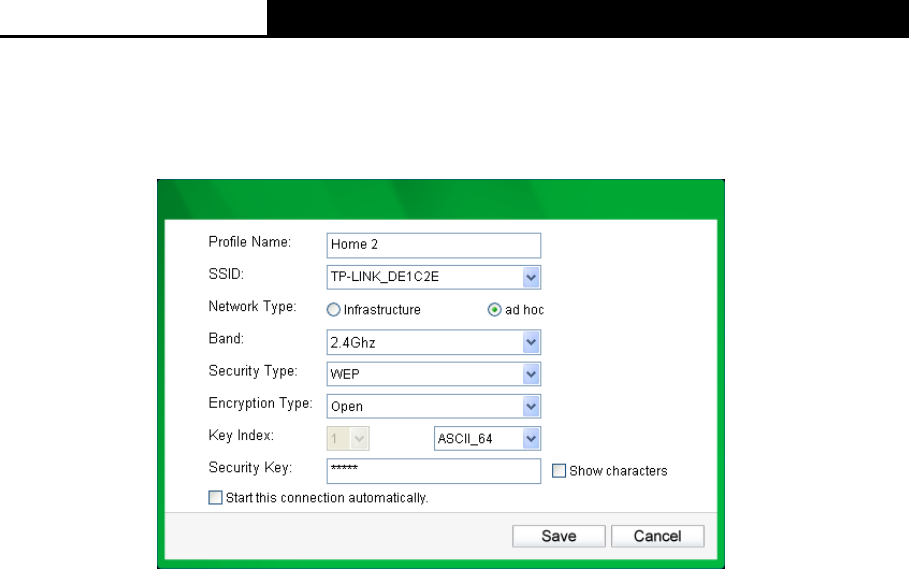909x569 pixels.
Task: Click the SSID: label
Action: tap(226, 274)
